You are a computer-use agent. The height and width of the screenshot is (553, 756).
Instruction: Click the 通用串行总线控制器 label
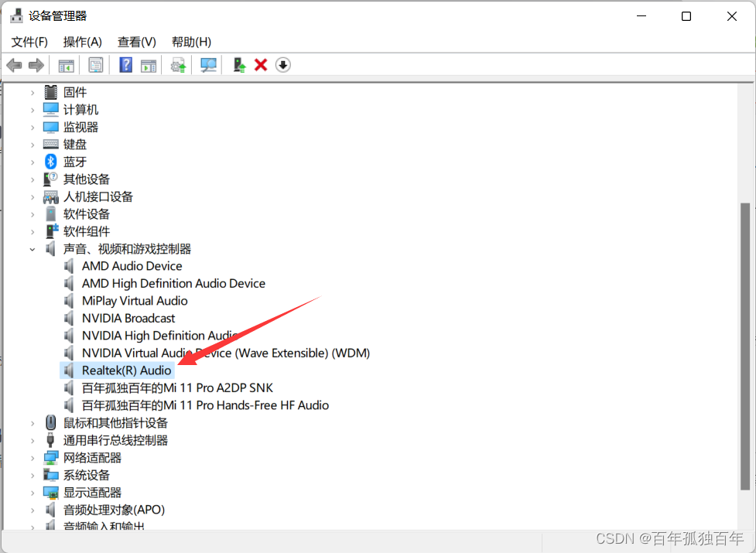116,440
